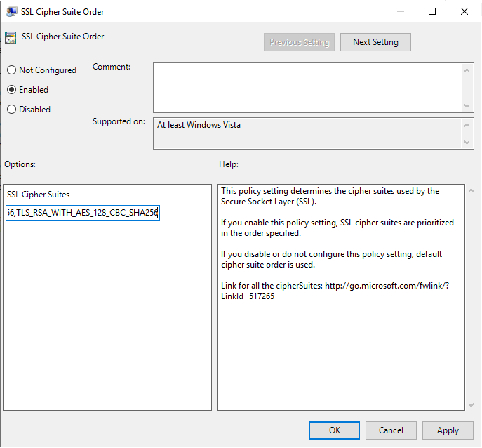Maximize the SSL Cipher Suite Order window
Image resolution: width=482 pixels, height=448 pixels.
432,11
